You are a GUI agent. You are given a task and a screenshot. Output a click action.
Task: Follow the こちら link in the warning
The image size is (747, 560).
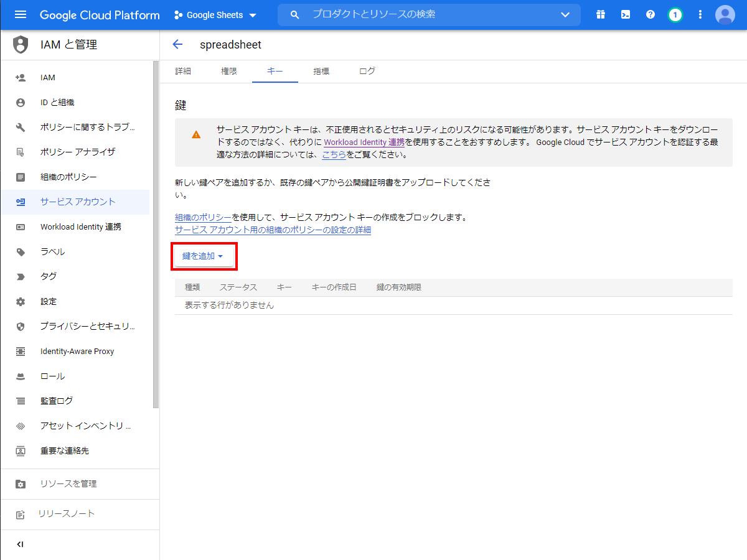point(334,155)
